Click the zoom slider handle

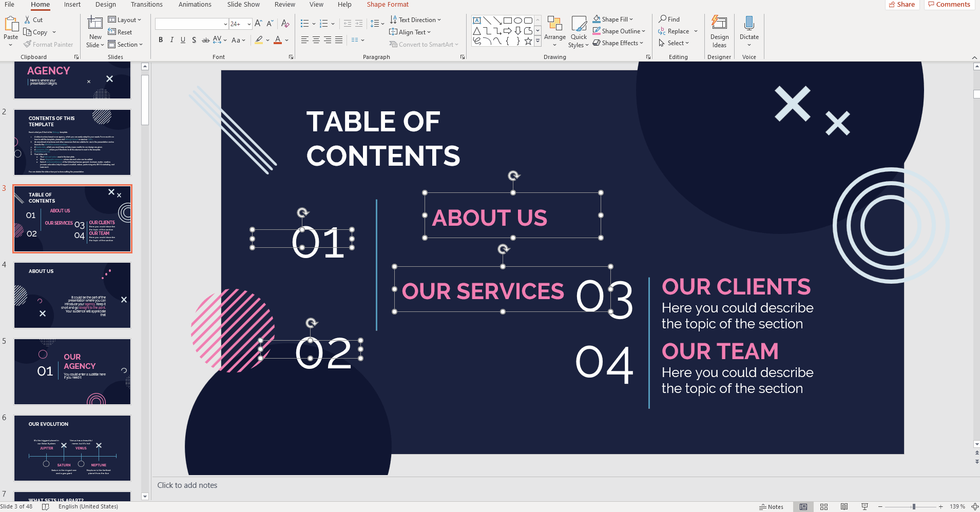pyautogui.click(x=914, y=506)
